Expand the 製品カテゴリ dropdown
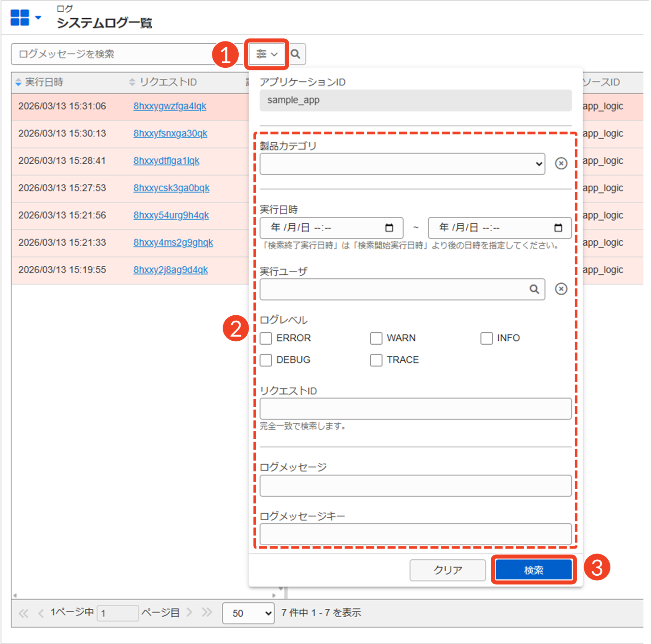 coord(402,164)
